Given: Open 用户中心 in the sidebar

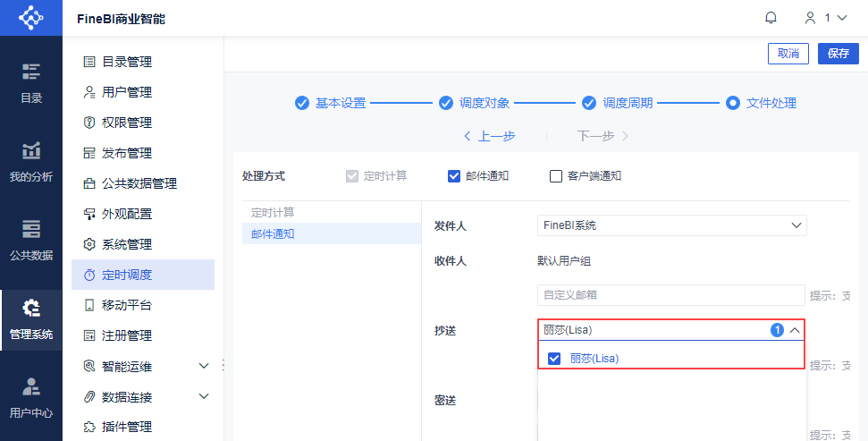Looking at the screenshot, I should click(x=31, y=398).
